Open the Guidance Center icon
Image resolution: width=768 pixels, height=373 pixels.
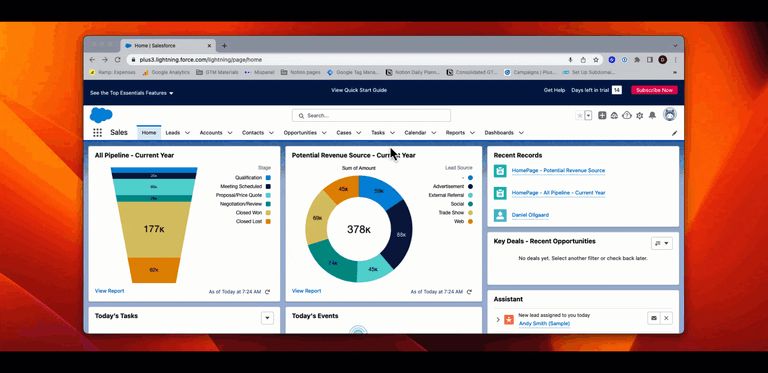pyautogui.click(x=614, y=116)
